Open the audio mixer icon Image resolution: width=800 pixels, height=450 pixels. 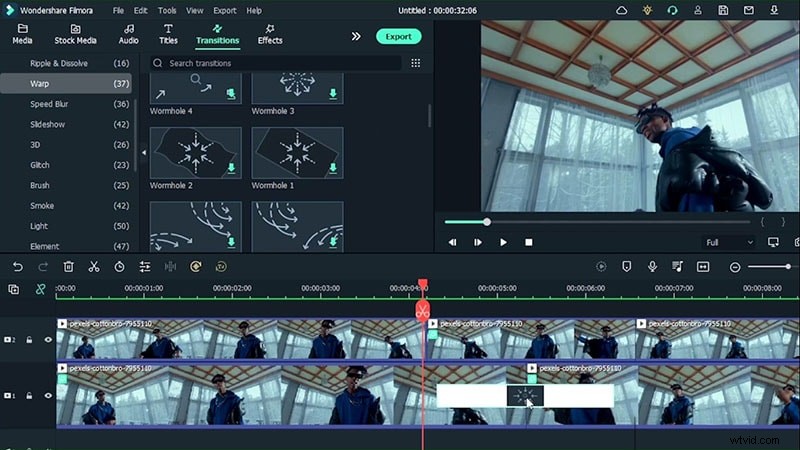click(678, 266)
